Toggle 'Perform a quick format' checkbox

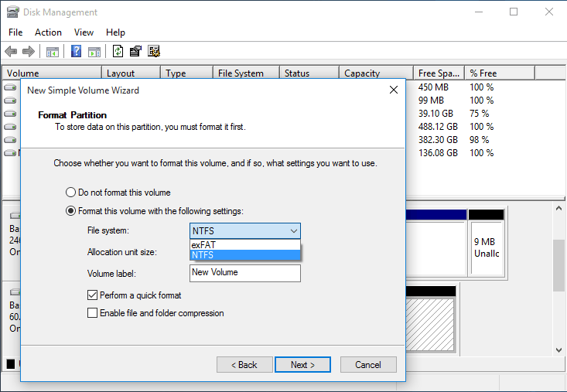tap(134, 295)
